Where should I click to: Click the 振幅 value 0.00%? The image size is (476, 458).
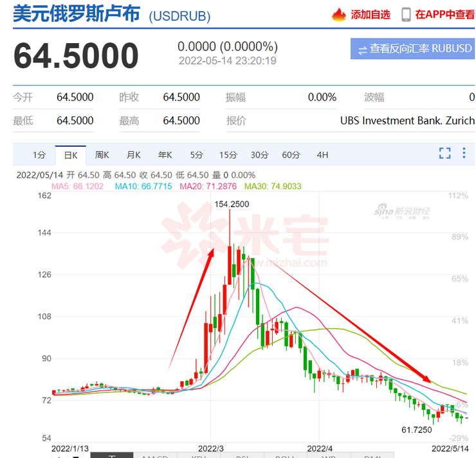(x=322, y=97)
